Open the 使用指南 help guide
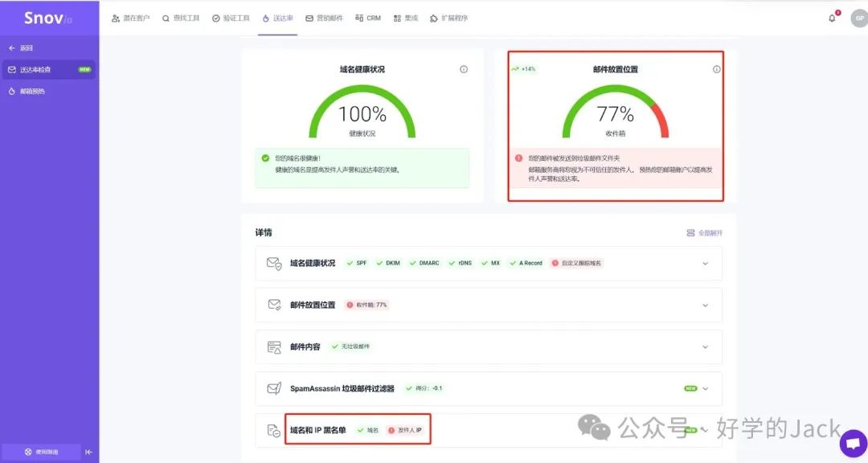Viewport: 868px width, 463px height. coord(42,452)
